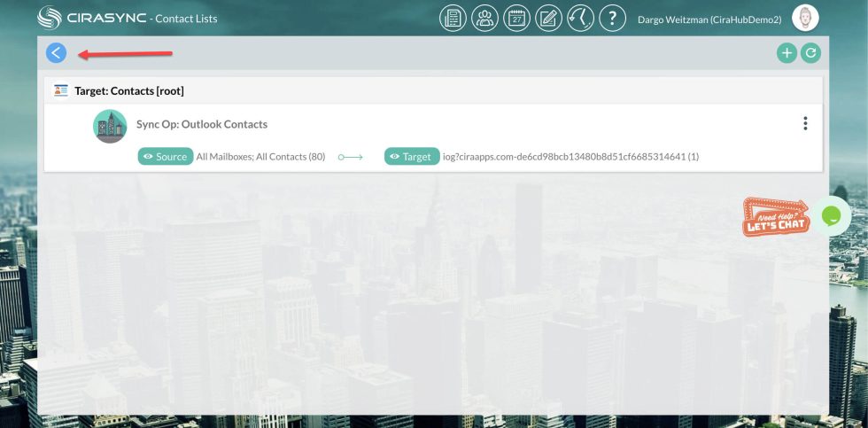View the Target with eye button
The height and width of the screenshot is (428, 868).
point(411,157)
